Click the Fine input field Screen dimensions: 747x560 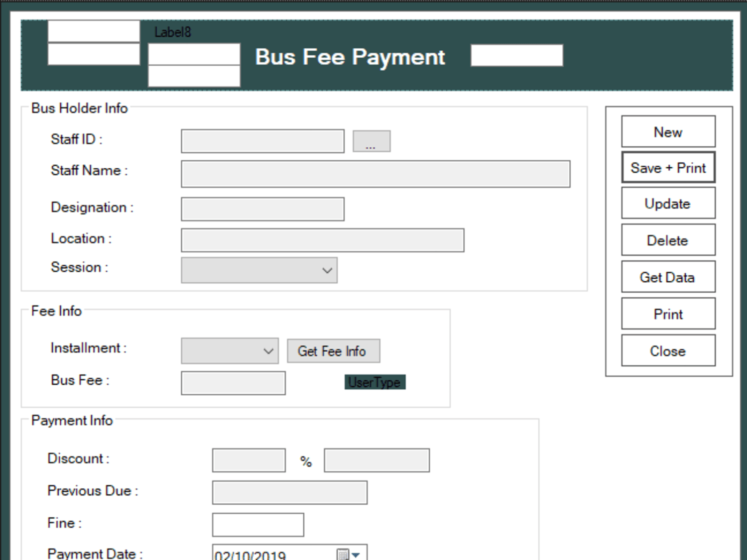coord(258,525)
